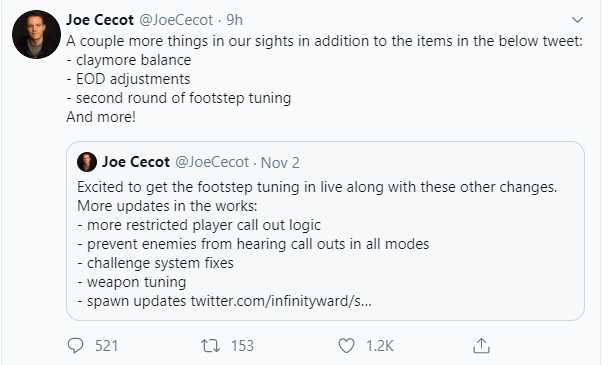Select the main tweet text about claymore balance
The height and width of the screenshot is (365, 615).
pyautogui.click(x=324, y=79)
